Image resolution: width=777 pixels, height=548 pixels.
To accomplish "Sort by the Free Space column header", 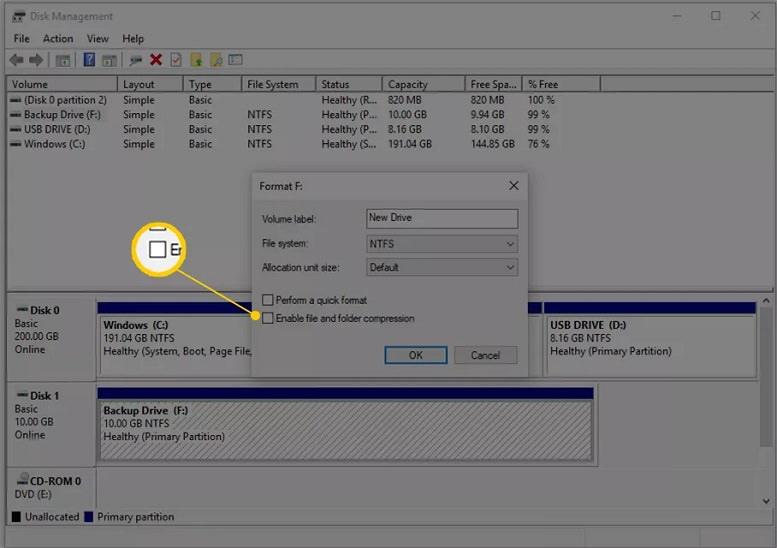I will (494, 84).
